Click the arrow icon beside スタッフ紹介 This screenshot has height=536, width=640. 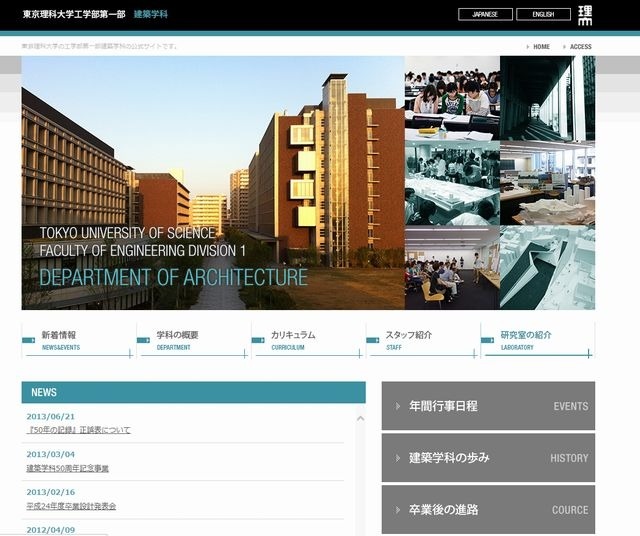point(373,340)
